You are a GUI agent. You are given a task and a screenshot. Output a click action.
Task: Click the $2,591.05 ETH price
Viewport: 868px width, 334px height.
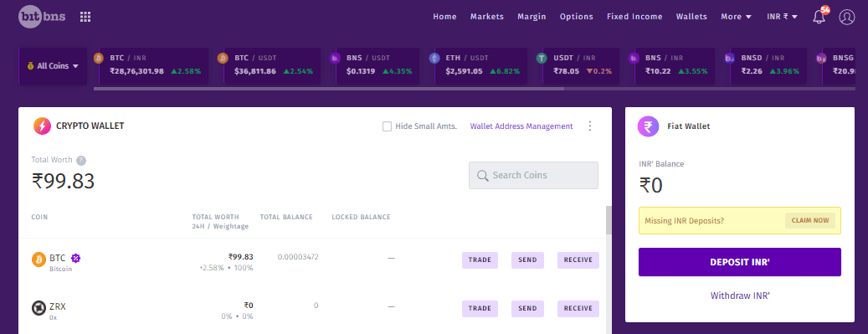pos(463,71)
